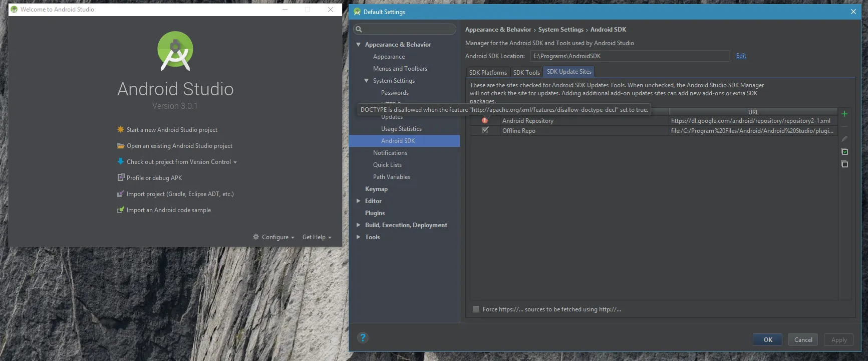Switch to the SDK Platforms tab
The height and width of the screenshot is (361, 868).
pos(488,72)
